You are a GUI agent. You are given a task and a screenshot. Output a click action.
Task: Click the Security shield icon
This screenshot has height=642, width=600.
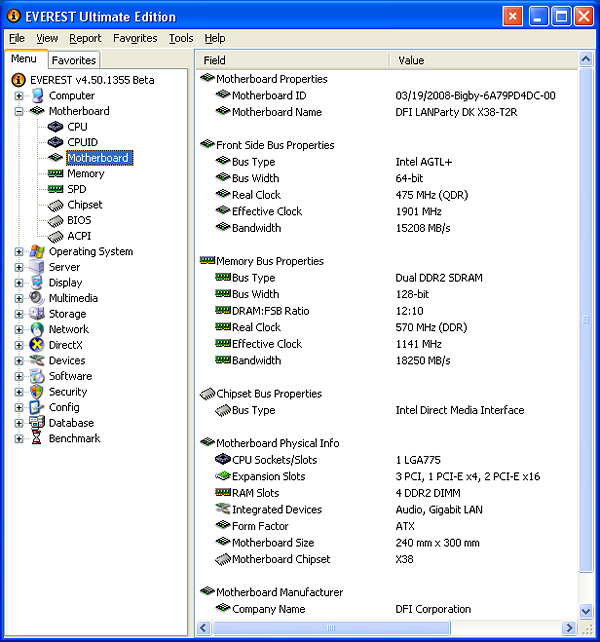(37, 392)
